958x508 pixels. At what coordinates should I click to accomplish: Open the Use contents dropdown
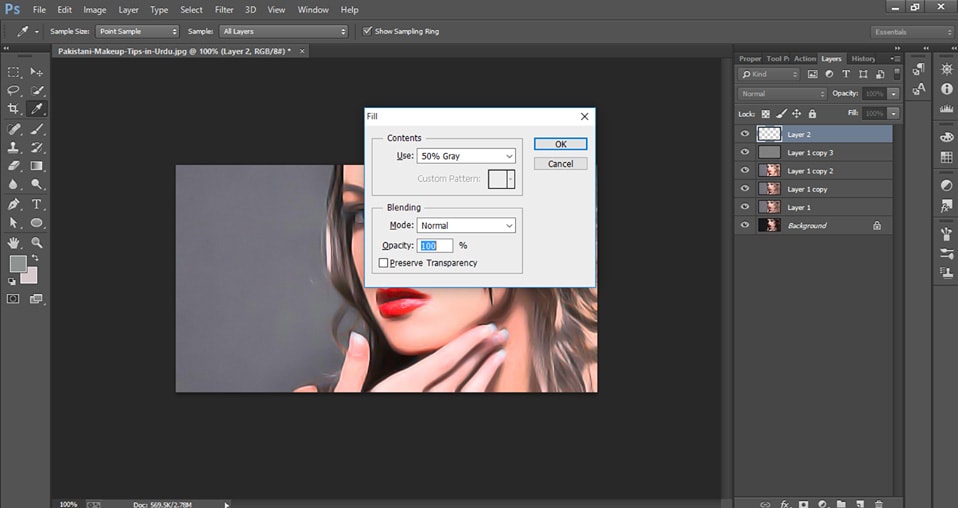coord(466,156)
